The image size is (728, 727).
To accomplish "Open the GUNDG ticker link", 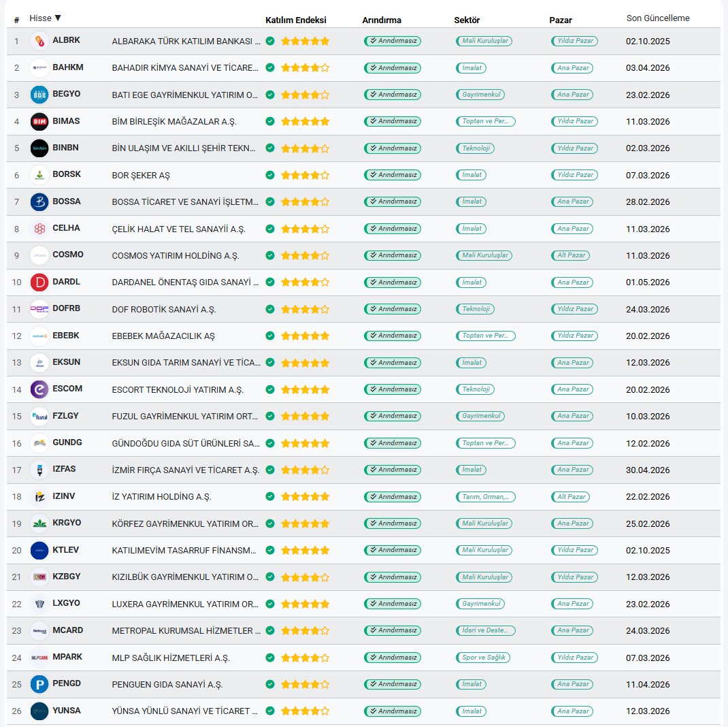I will pyautogui.click(x=67, y=442).
